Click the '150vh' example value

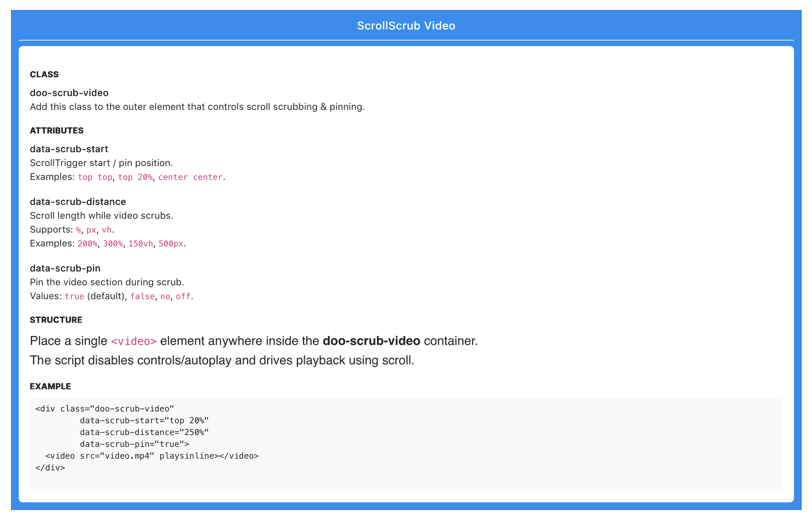(x=140, y=244)
